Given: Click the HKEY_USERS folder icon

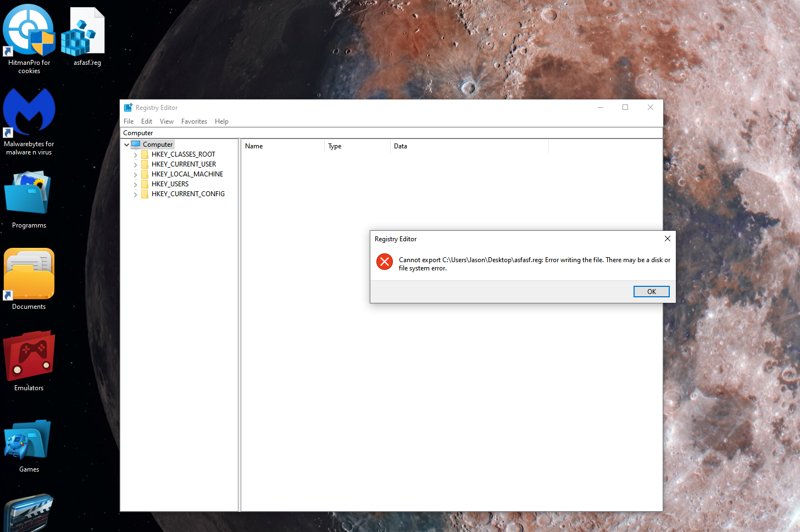Looking at the screenshot, I should coord(145,184).
